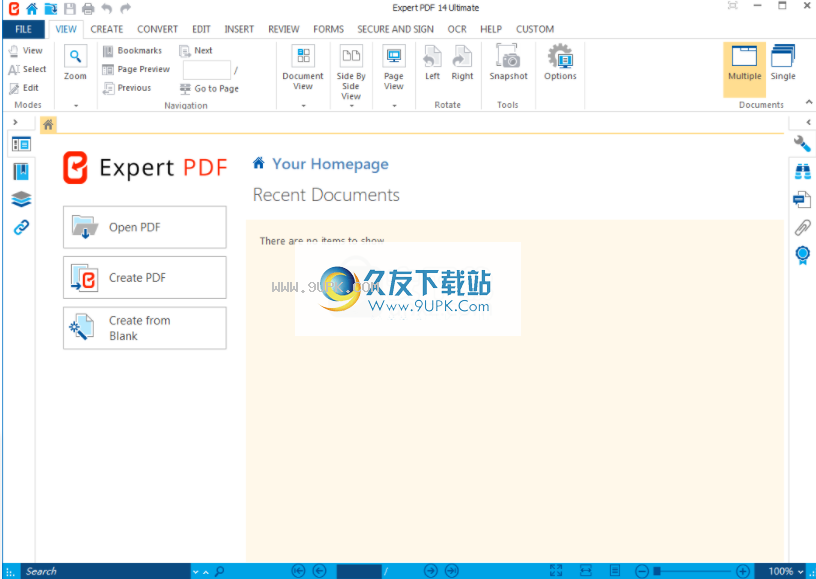Expand the Zoom dropdown arrow

pos(76,105)
